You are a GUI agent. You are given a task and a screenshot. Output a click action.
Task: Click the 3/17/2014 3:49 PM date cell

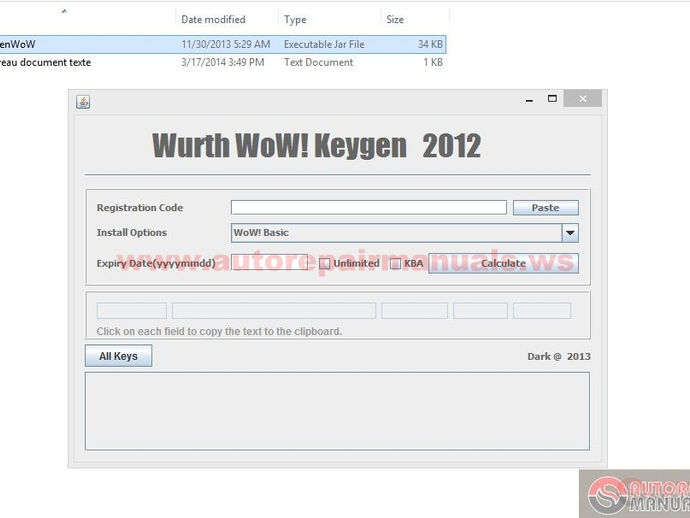[223, 62]
